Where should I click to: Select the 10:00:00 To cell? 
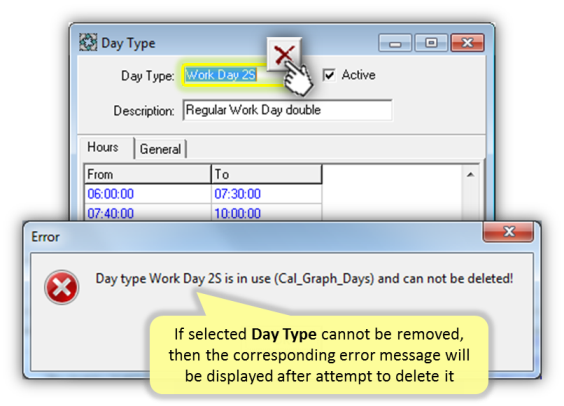point(267,213)
